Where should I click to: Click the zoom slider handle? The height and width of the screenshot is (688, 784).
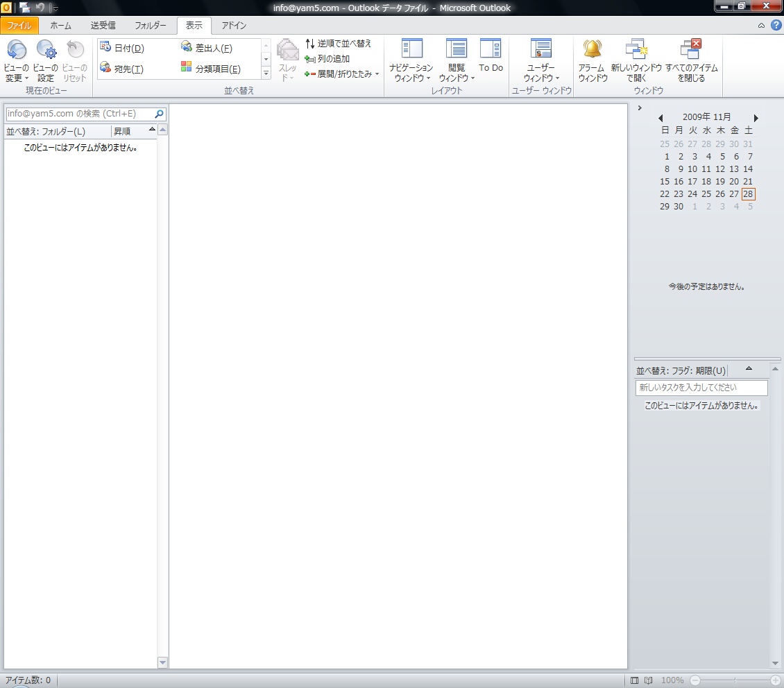[x=735, y=680]
